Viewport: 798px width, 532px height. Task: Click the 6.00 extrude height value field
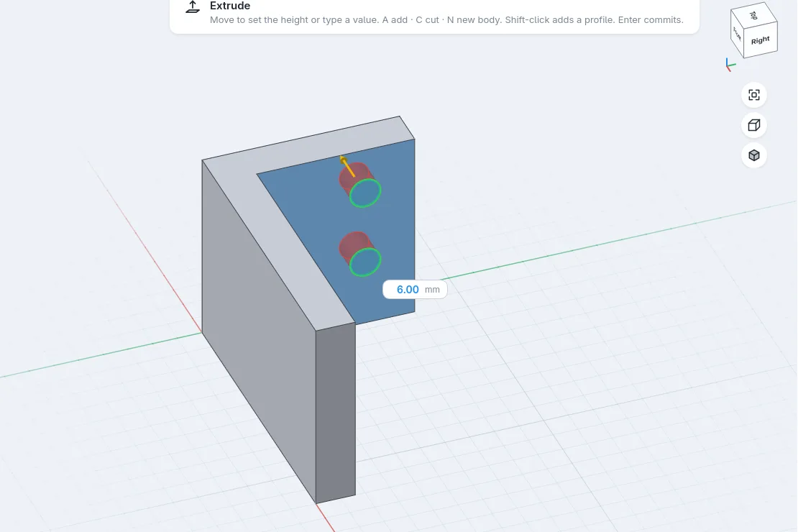pos(408,290)
